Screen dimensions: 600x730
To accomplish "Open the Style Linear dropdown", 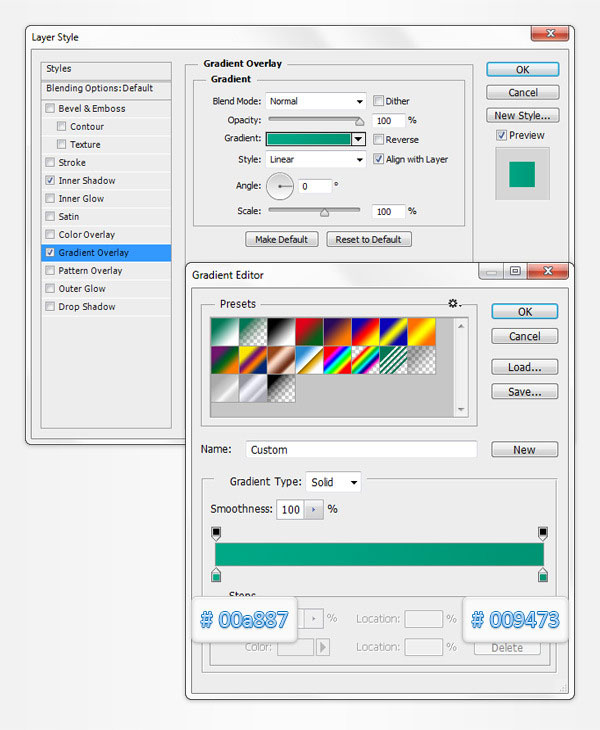I will (316, 159).
